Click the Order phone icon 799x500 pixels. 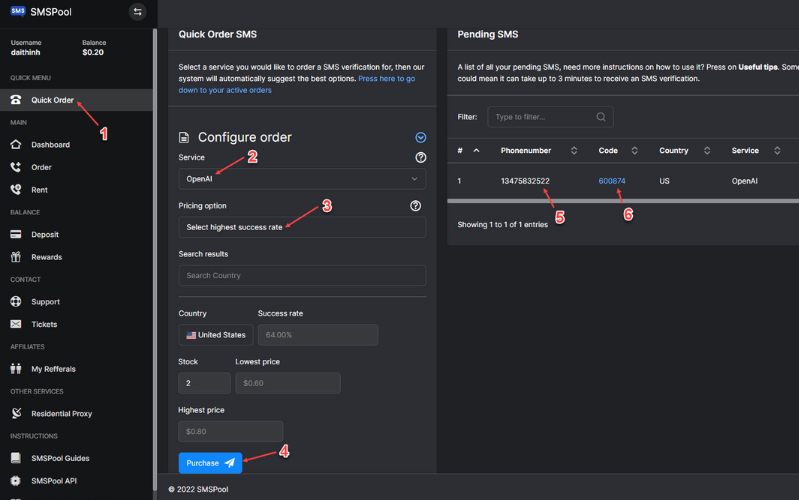pos(16,167)
